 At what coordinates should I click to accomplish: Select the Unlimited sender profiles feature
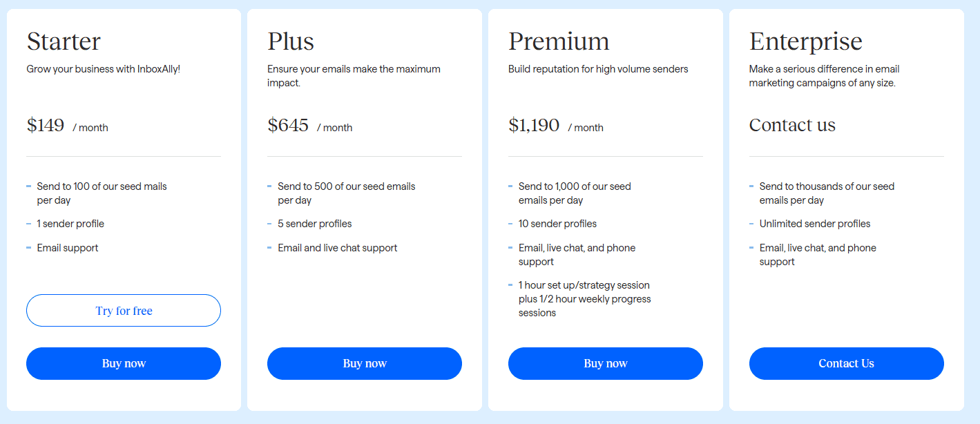click(815, 224)
